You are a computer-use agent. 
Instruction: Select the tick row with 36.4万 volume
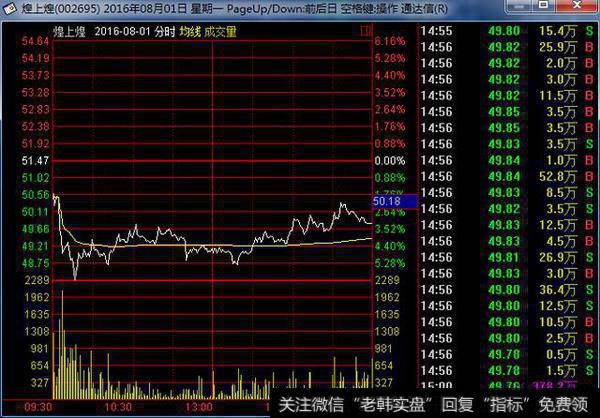click(508, 290)
